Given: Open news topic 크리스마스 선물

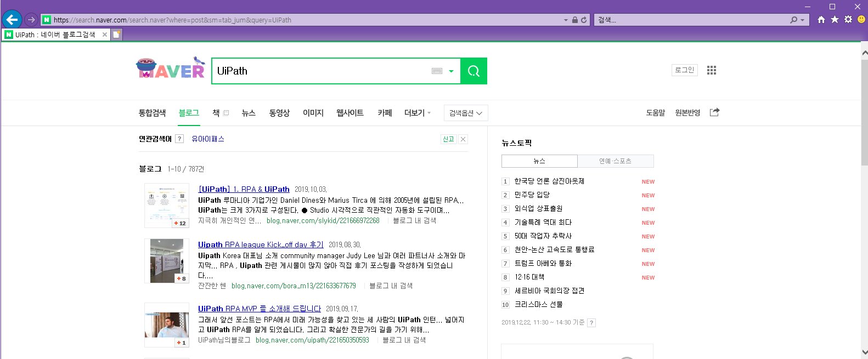Looking at the screenshot, I should pyautogui.click(x=538, y=304).
